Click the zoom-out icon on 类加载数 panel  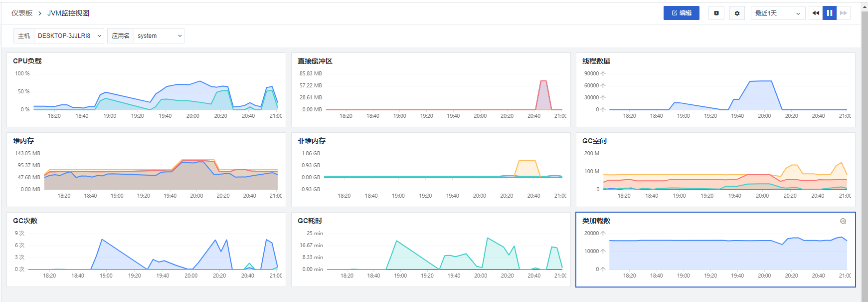pyautogui.click(x=843, y=221)
